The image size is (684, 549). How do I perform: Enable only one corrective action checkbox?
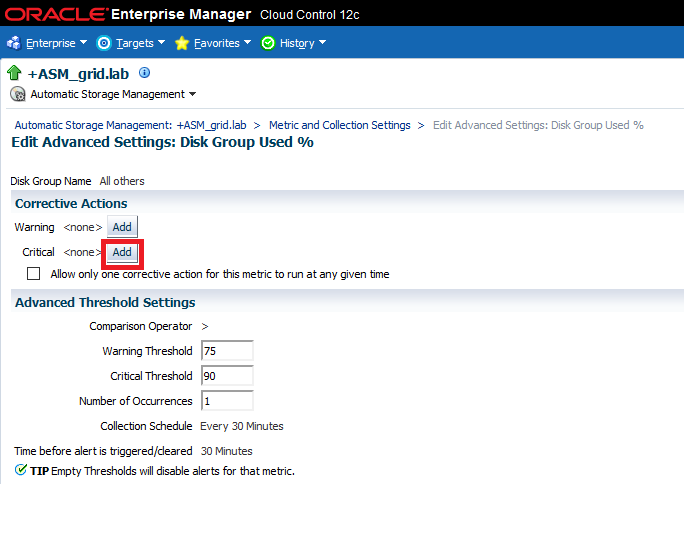point(34,274)
